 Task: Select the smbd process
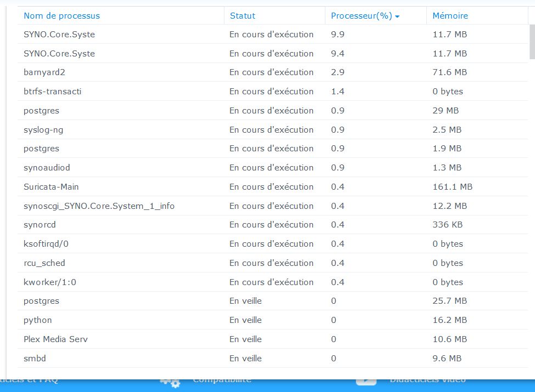coord(273,358)
